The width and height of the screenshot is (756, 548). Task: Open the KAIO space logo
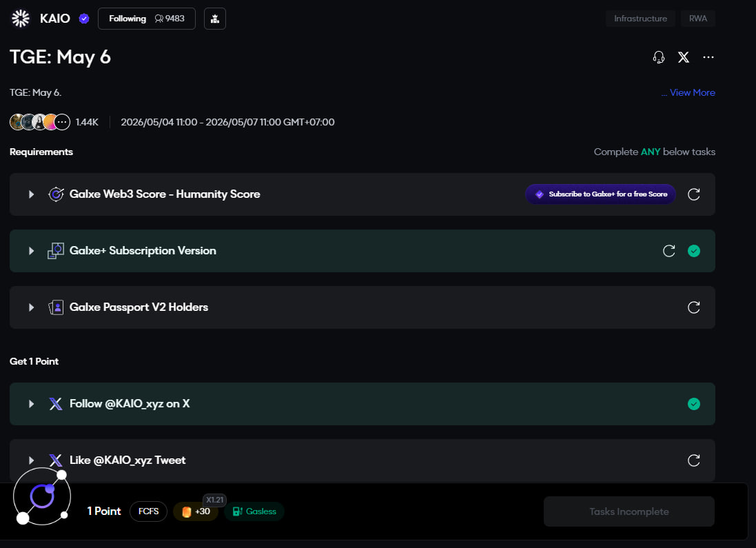[21, 19]
